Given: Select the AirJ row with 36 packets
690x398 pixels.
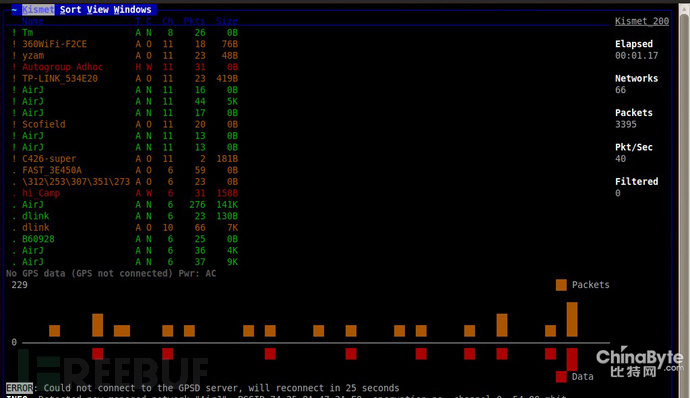Looking at the screenshot, I should tap(125, 250).
